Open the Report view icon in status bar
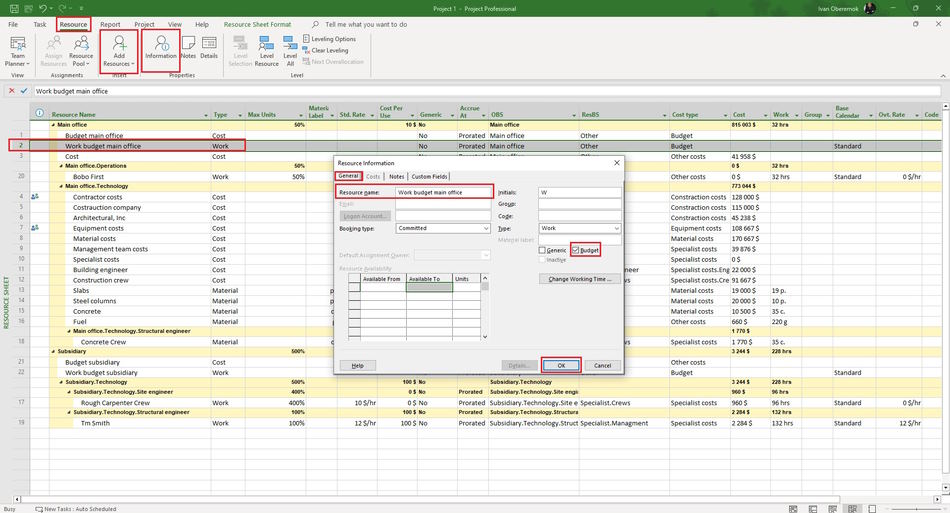The width and height of the screenshot is (950, 513). click(x=872, y=509)
